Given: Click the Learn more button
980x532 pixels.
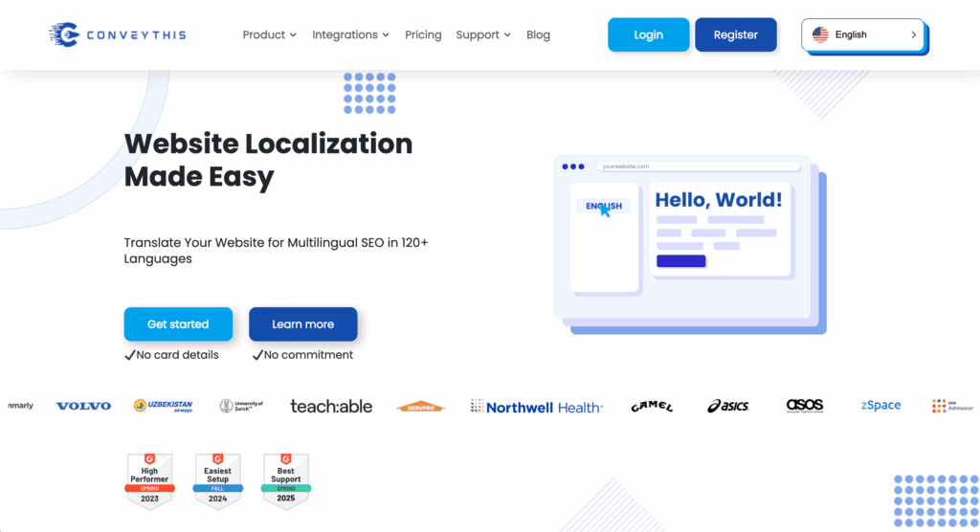Looking at the screenshot, I should tap(303, 323).
